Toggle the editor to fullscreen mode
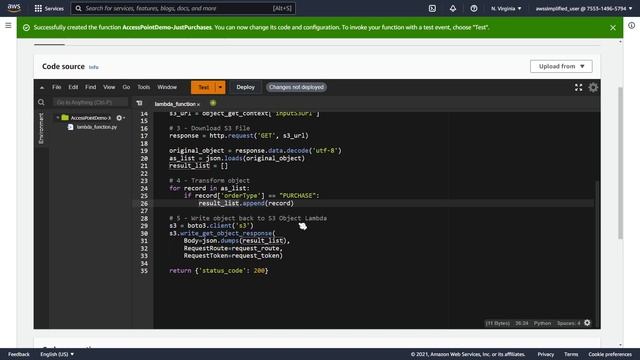 578,87
